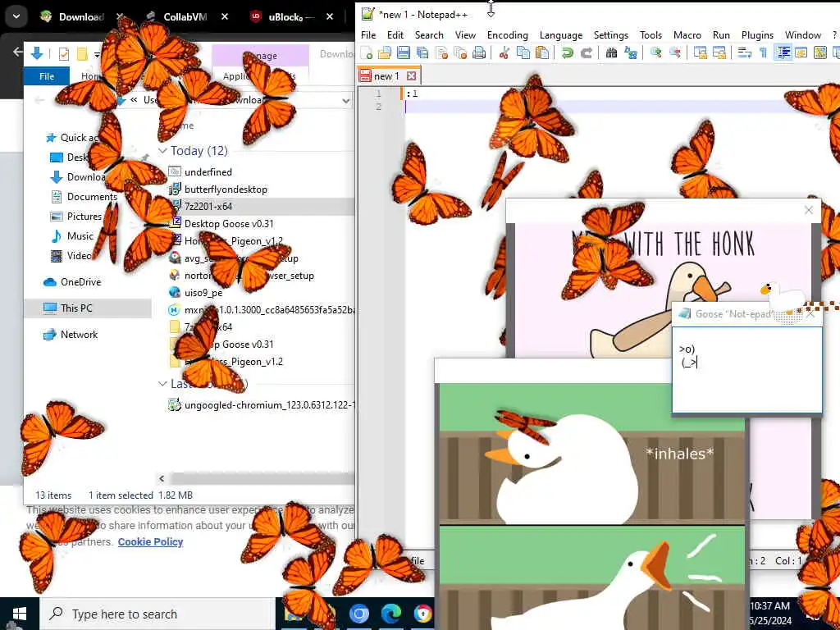Undo with the green arrow icon
The height and width of the screenshot is (630, 840).
coord(567,52)
